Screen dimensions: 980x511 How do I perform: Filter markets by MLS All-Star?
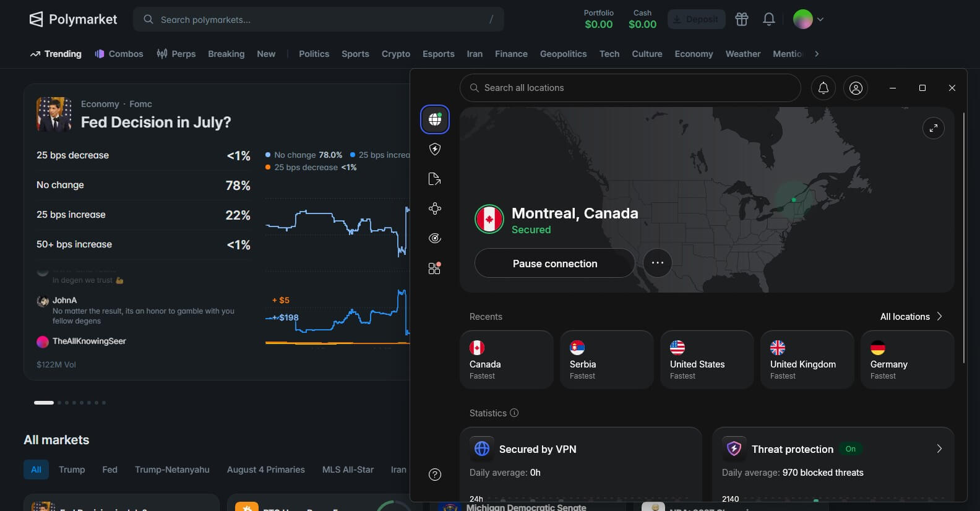[348, 470]
